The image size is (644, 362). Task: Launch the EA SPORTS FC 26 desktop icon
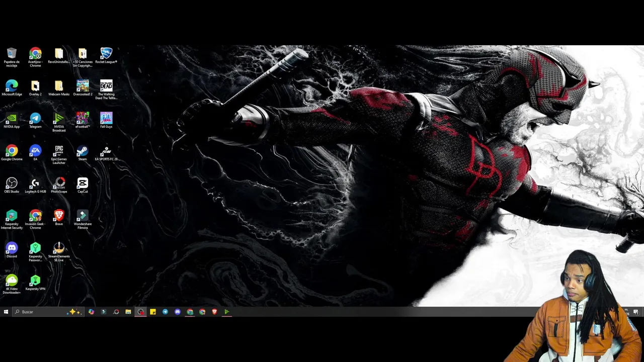[x=106, y=153]
